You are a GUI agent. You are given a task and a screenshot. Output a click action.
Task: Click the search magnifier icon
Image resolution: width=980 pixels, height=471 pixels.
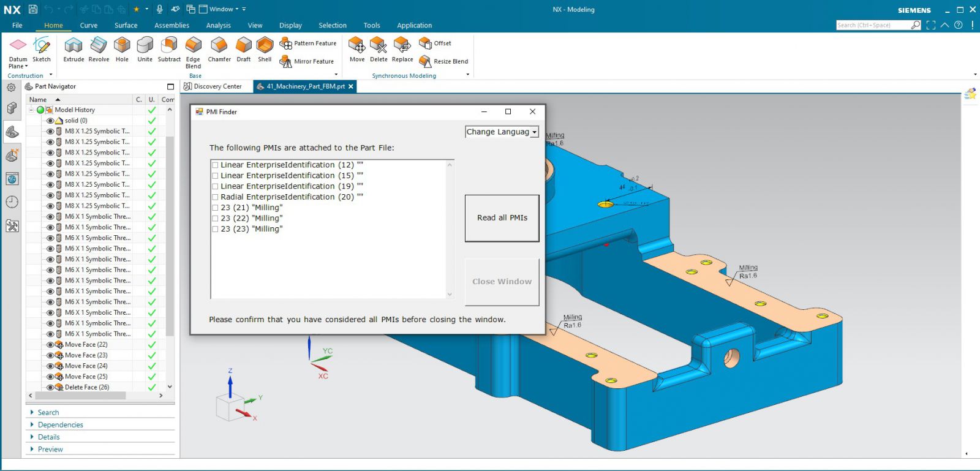[916, 25]
